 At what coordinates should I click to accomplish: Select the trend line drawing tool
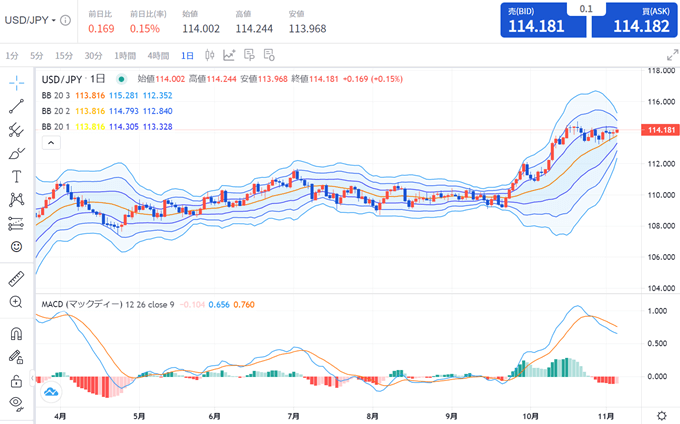tap(16, 106)
